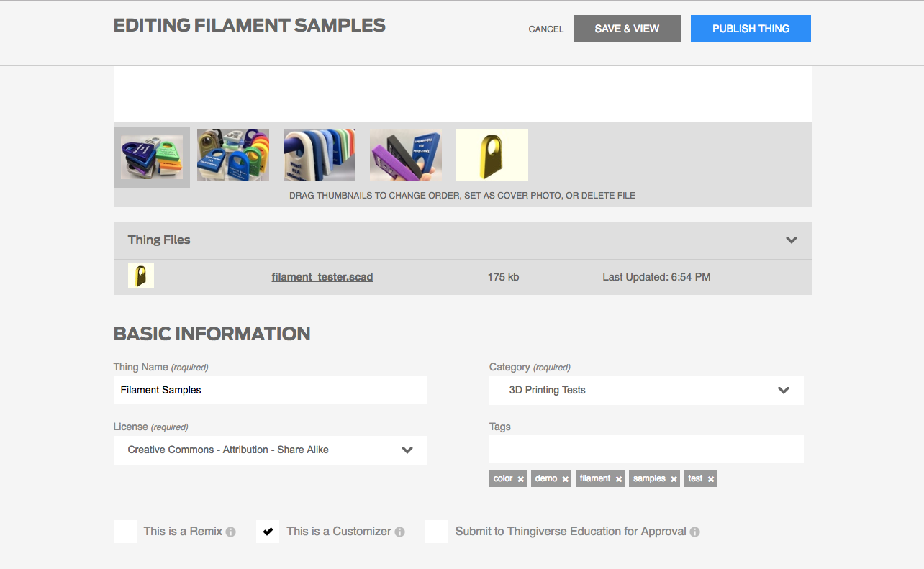The image size is (924, 569).
Task: Select the yellow rendered model thumbnail
Action: 492,155
